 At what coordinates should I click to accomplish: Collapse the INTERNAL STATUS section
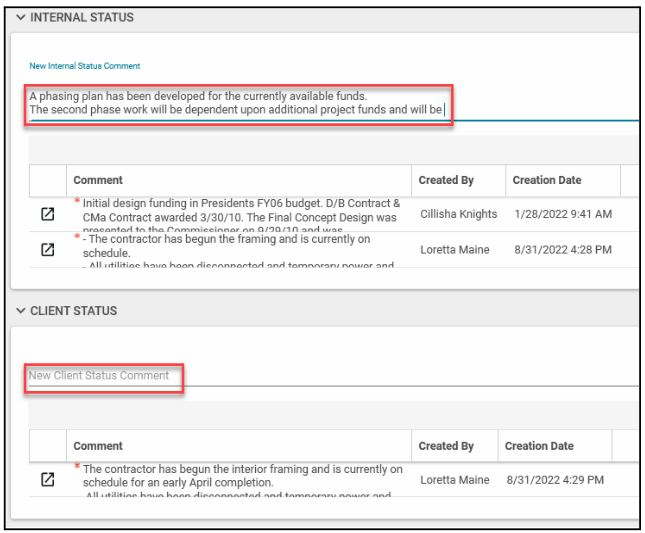point(21,17)
